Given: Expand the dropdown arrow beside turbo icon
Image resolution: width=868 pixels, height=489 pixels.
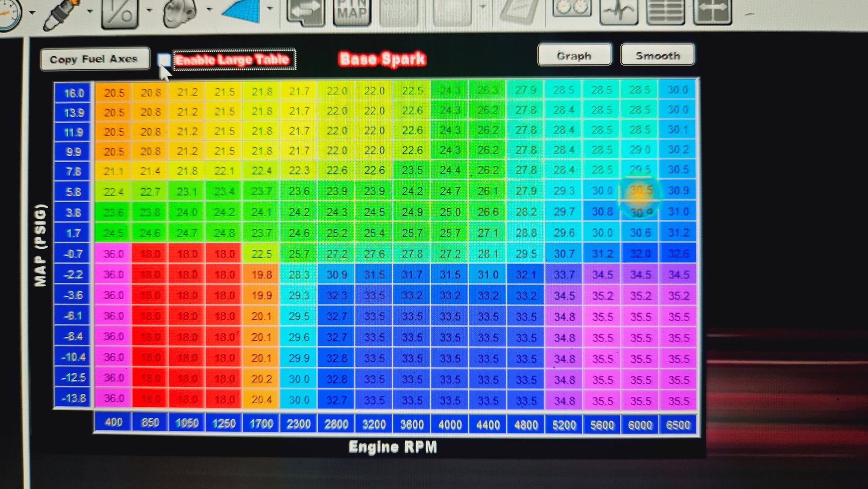Looking at the screenshot, I should 209,9.
